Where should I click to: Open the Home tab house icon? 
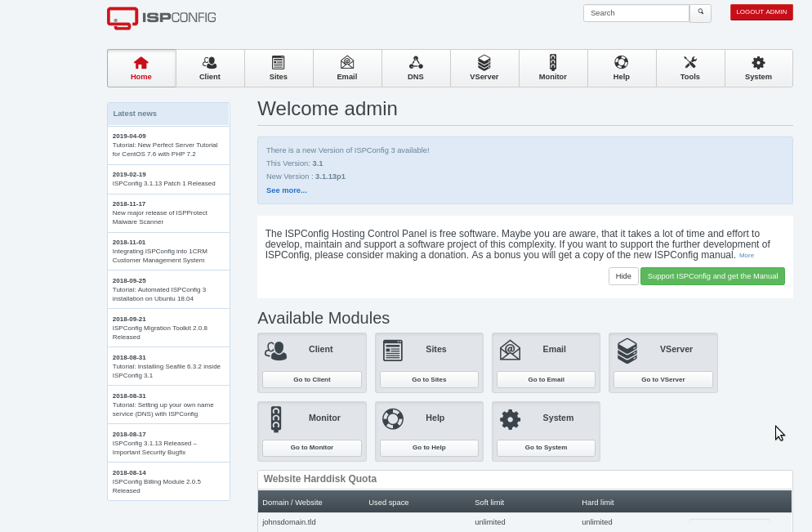141,63
